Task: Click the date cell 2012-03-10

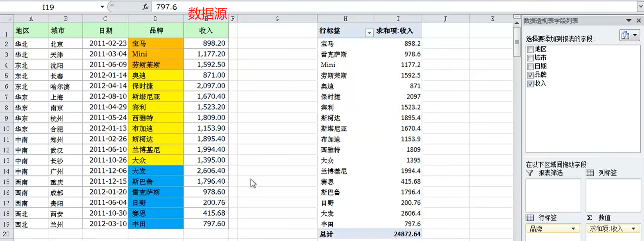Action: (x=105, y=224)
